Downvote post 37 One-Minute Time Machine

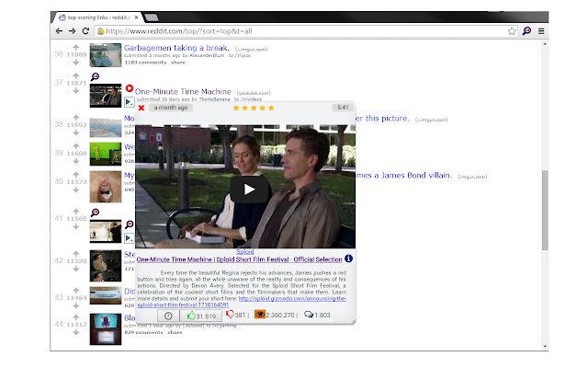pos(75,90)
